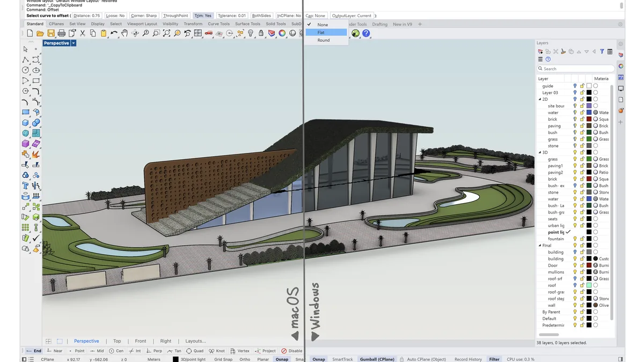The image size is (644, 362).
Task: Open the Help question mark icon
Action: pos(366,33)
